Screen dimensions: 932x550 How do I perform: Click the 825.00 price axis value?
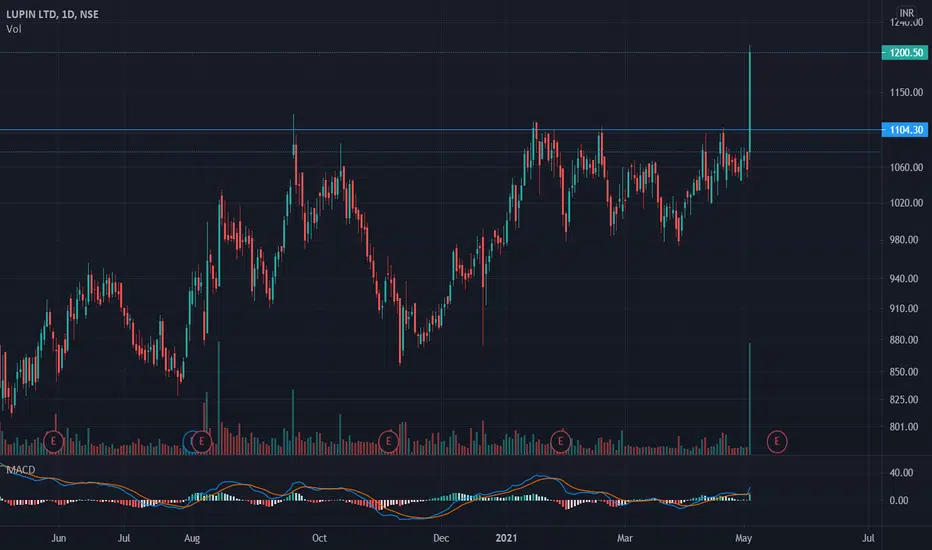point(906,400)
